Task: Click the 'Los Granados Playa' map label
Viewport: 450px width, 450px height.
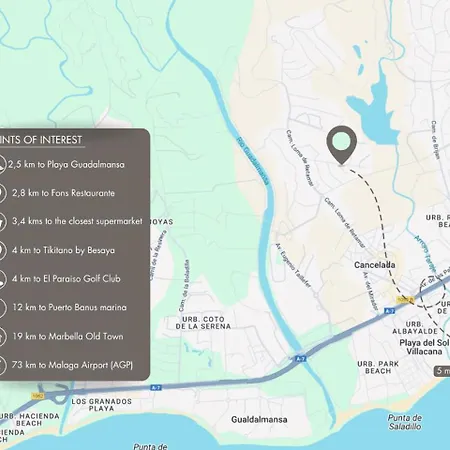Action: (x=102, y=405)
